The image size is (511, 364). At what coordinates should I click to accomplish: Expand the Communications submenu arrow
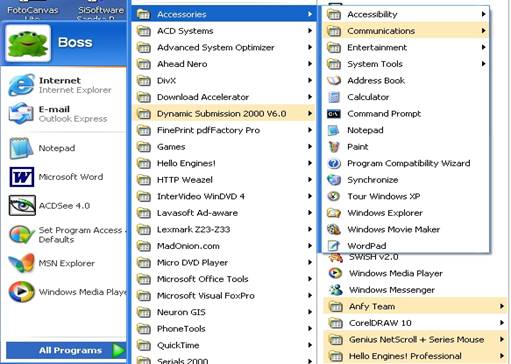(483, 31)
